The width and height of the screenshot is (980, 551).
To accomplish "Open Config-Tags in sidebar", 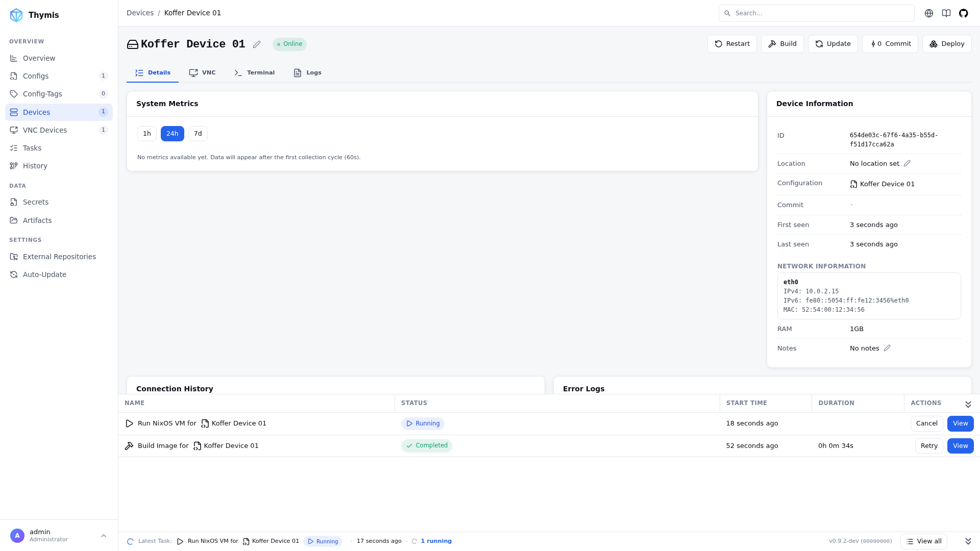I will click(x=59, y=94).
